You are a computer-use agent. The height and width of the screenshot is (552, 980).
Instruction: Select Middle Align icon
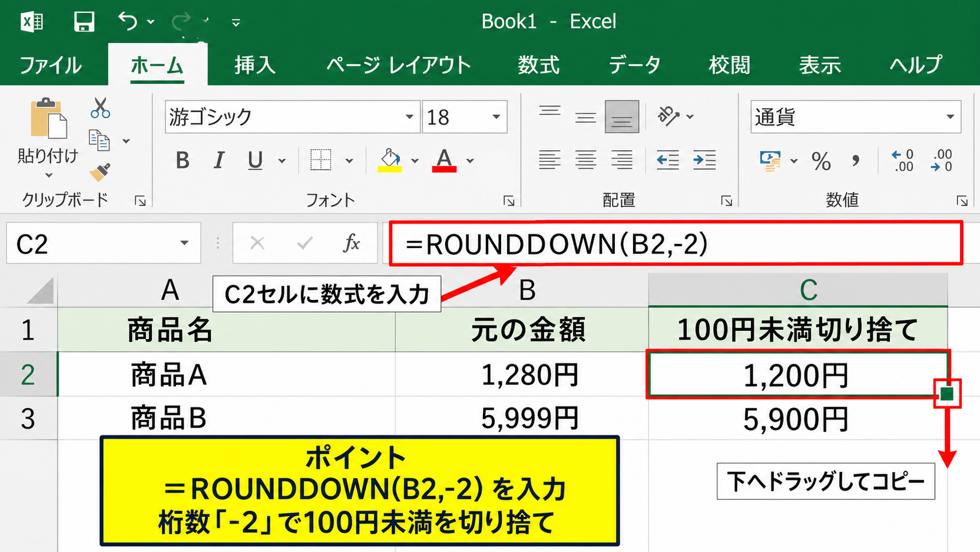[x=586, y=116]
